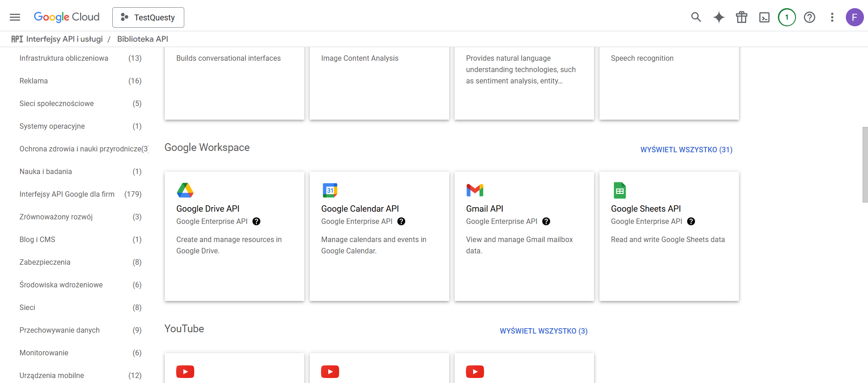Open the Builds conversational interfaces card
This screenshot has height=383, width=868.
(235, 83)
